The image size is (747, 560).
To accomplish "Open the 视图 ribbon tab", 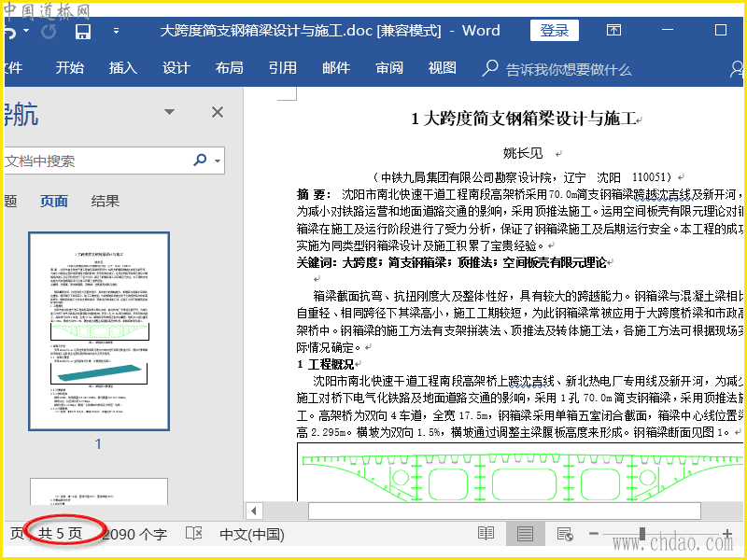I will coord(442,68).
